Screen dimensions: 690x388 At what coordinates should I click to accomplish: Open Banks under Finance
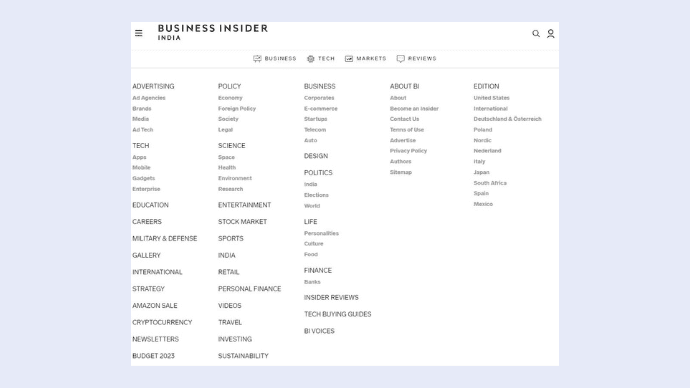point(312,282)
